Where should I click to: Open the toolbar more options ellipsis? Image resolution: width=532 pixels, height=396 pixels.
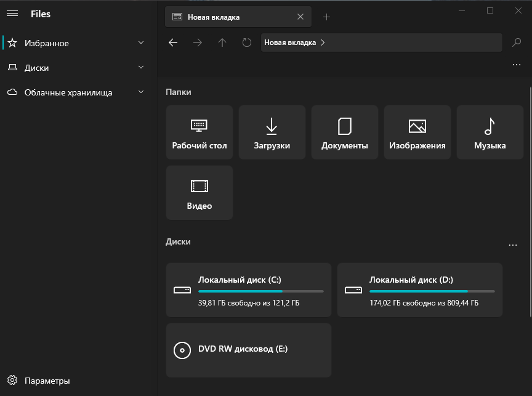(517, 65)
